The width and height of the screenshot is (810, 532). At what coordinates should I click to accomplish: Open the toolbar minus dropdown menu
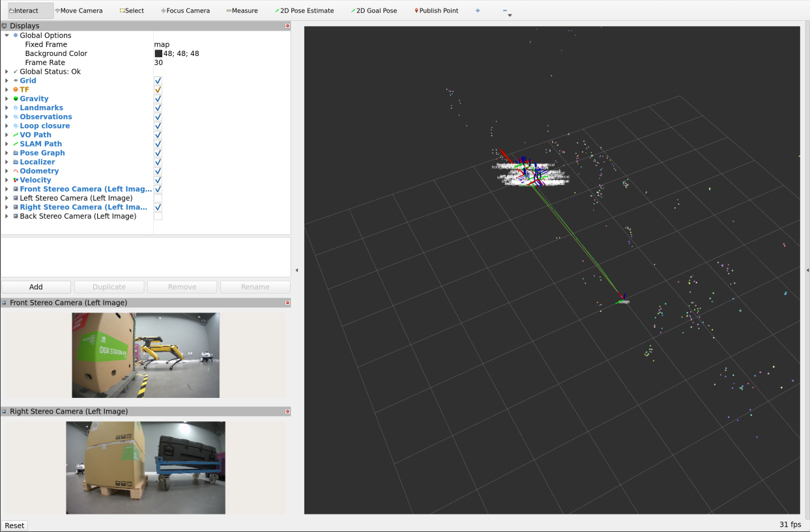coord(508,12)
